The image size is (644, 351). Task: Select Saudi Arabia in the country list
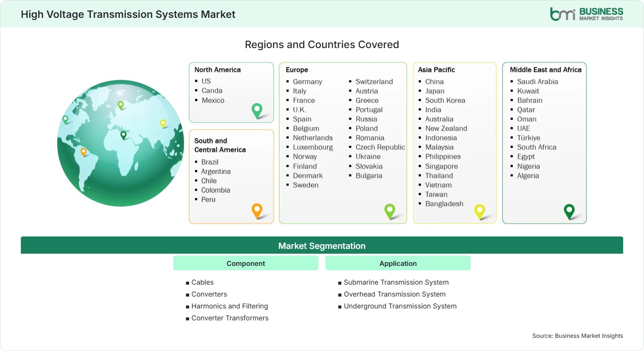pos(538,82)
